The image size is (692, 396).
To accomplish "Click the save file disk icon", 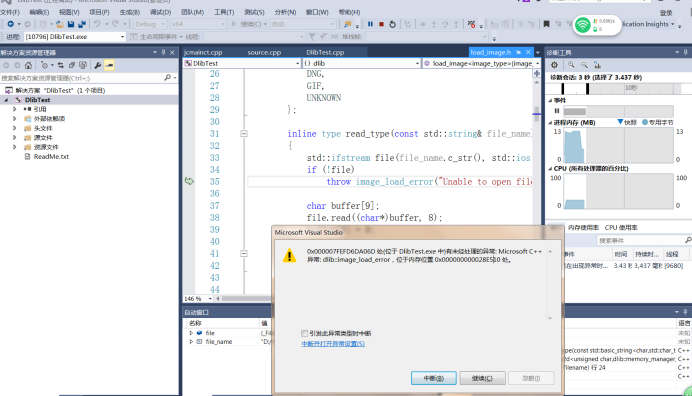I will click(x=71, y=24).
